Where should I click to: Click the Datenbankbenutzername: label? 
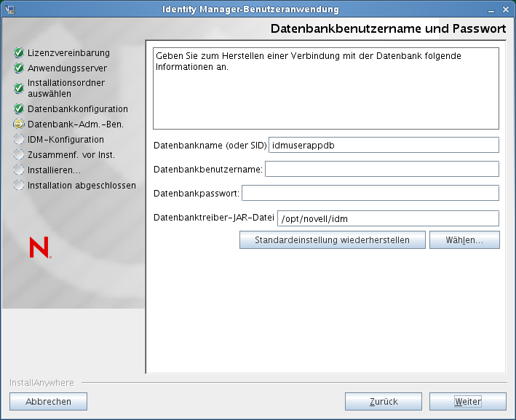pos(208,169)
